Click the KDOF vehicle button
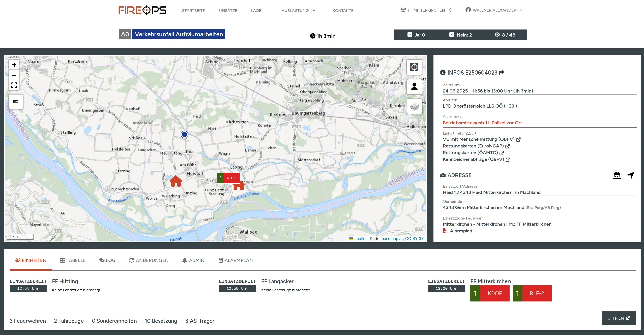 click(490, 293)
